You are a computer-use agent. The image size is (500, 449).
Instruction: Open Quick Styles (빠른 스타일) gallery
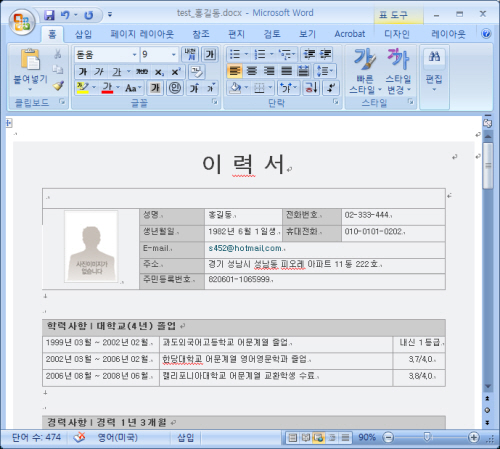[x=365, y=72]
